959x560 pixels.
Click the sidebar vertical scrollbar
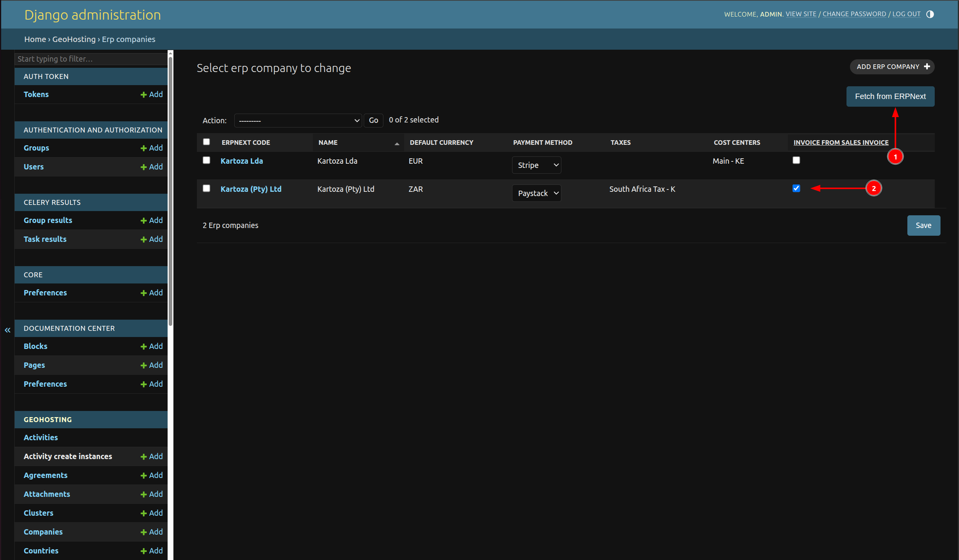[170, 191]
